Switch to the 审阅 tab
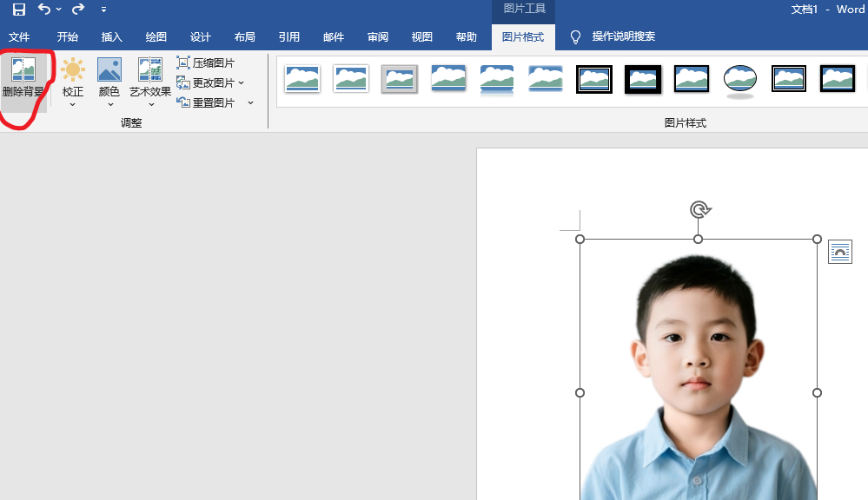This screenshot has width=868, height=500. coord(378,36)
